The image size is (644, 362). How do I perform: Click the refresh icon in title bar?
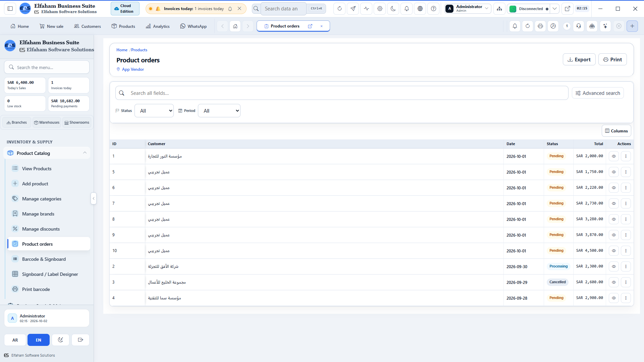[x=339, y=9]
